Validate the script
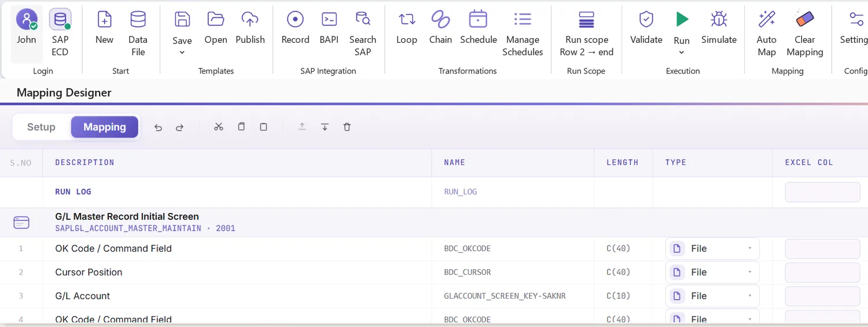Screen dimensions: 868x327 (x=646, y=27)
